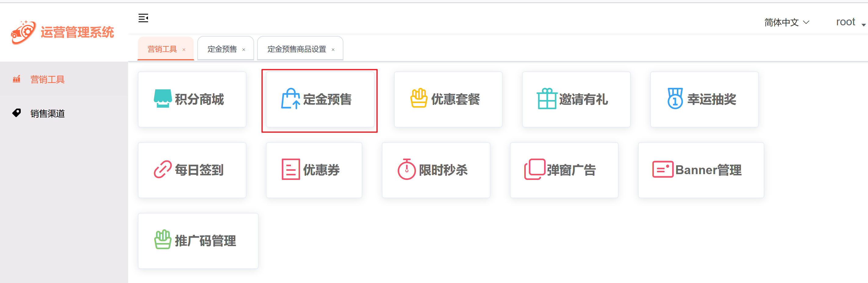This screenshot has height=283, width=868.
Task: Click the 优惠套餐 yellow icon
Action: tap(419, 99)
